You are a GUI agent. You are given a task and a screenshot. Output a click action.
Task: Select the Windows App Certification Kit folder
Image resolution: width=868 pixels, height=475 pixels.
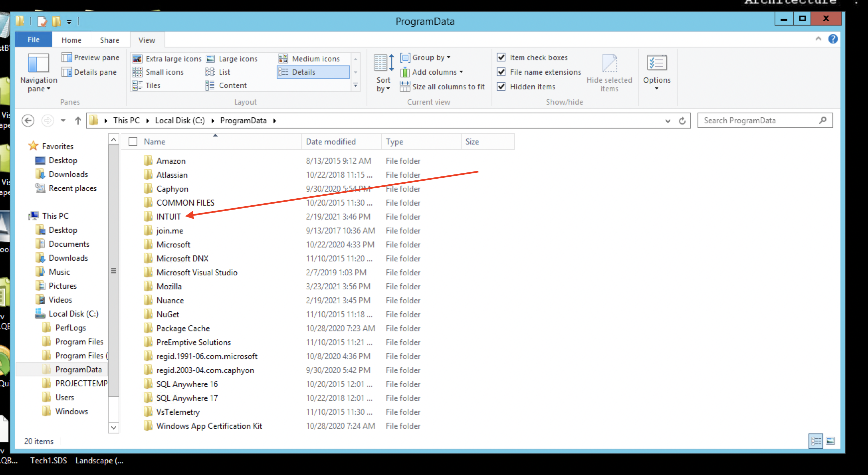tap(209, 426)
